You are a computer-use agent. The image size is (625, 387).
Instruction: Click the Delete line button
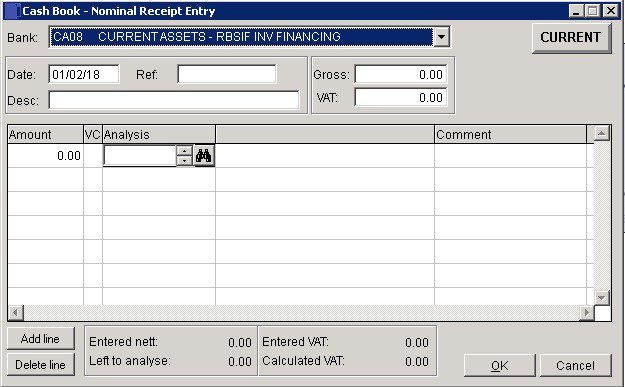coord(41,365)
